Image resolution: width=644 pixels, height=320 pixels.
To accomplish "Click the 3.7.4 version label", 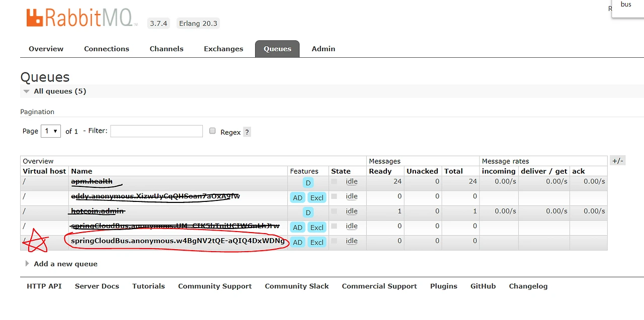I will click(158, 23).
